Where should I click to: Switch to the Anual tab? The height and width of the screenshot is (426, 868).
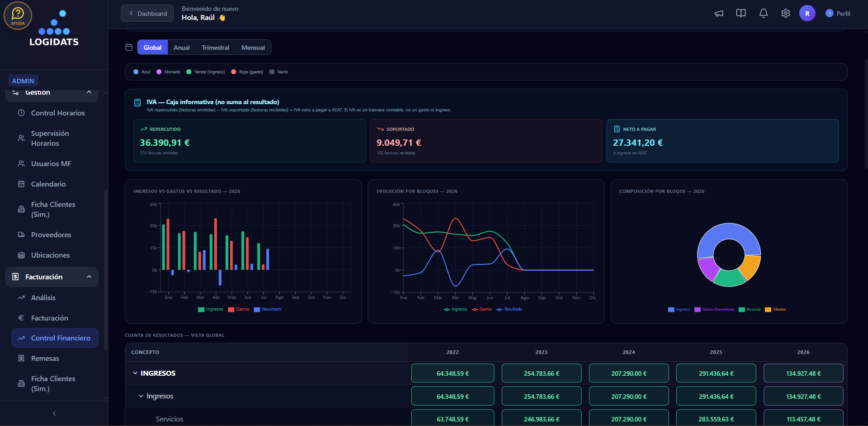pos(182,48)
